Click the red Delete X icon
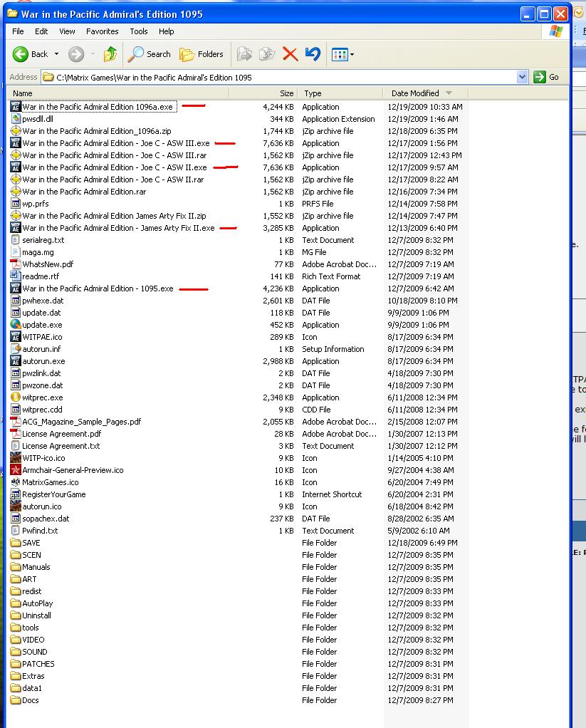 pyautogui.click(x=290, y=54)
